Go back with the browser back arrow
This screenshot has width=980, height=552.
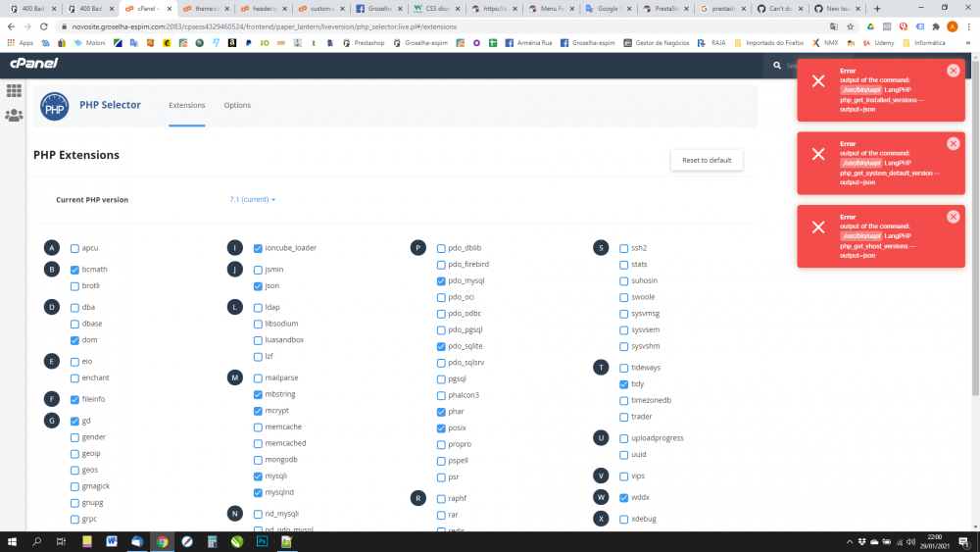tap(11, 26)
